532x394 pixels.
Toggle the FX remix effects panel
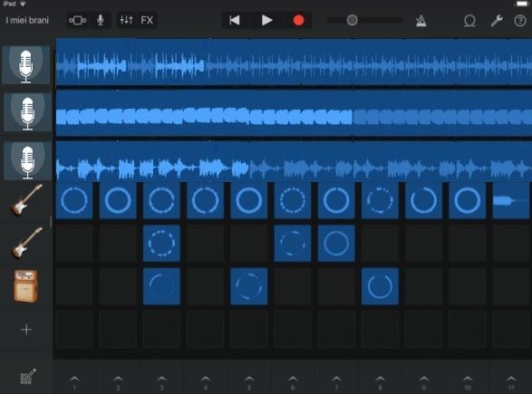[147, 20]
